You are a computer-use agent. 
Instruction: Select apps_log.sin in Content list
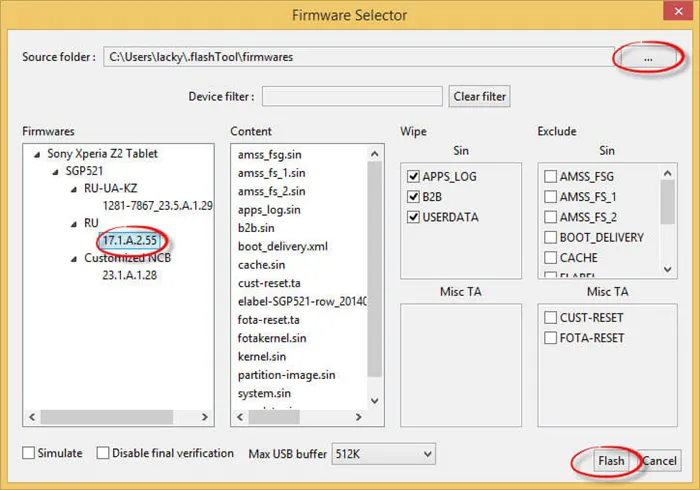tap(269, 210)
